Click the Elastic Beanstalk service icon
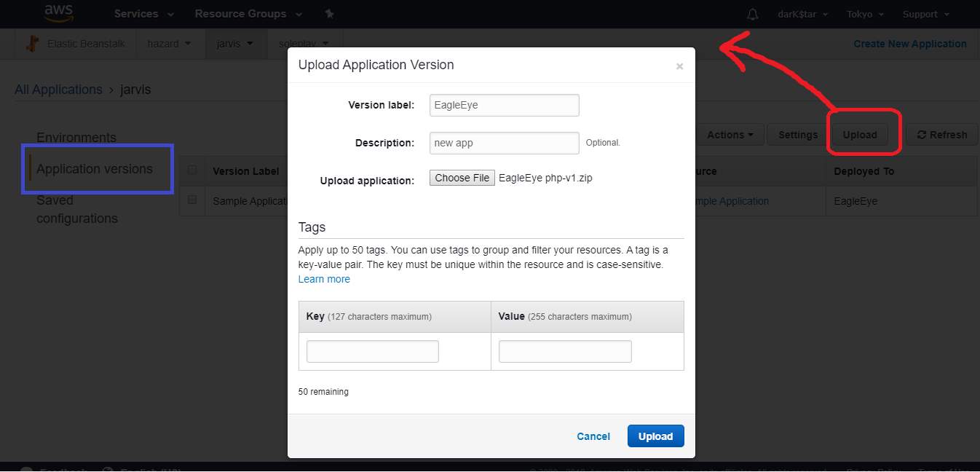The width and height of the screenshot is (980, 472). (31, 44)
